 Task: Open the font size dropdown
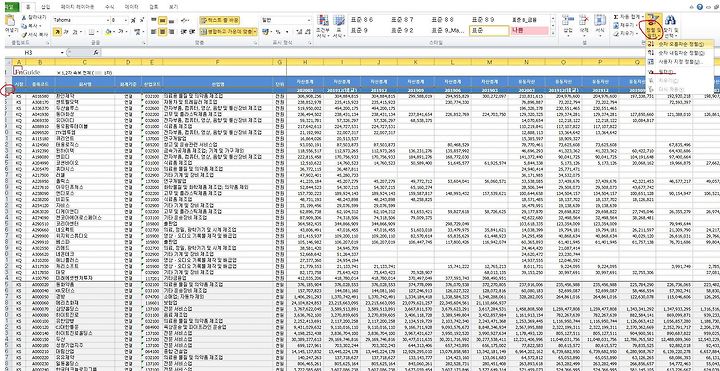point(126,20)
